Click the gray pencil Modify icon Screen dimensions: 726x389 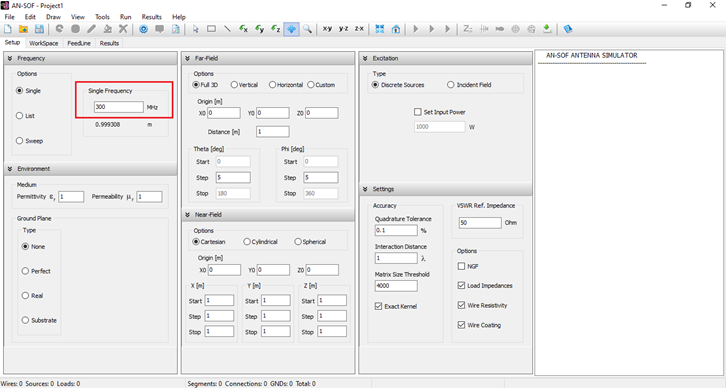pos(91,29)
